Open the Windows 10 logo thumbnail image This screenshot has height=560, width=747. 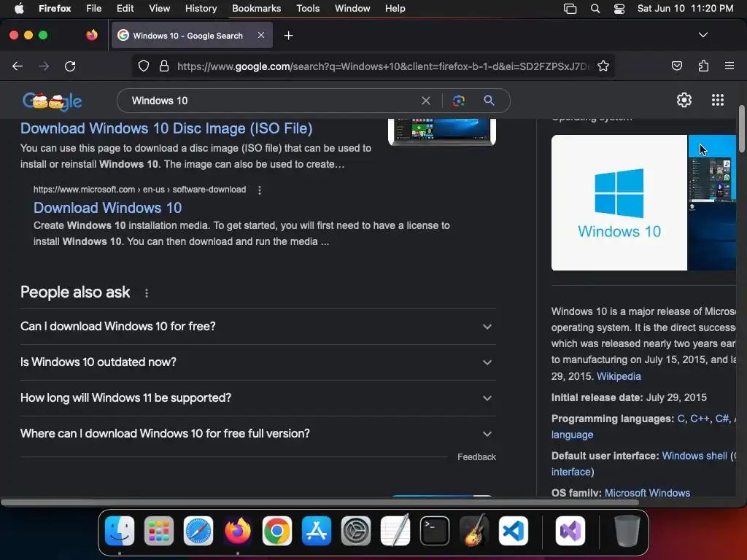coord(619,203)
